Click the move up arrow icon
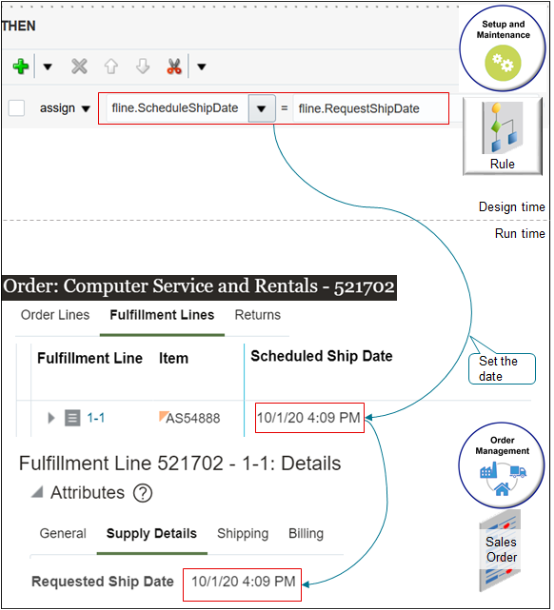This screenshot has width=554, height=610. pyautogui.click(x=111, y=66)
